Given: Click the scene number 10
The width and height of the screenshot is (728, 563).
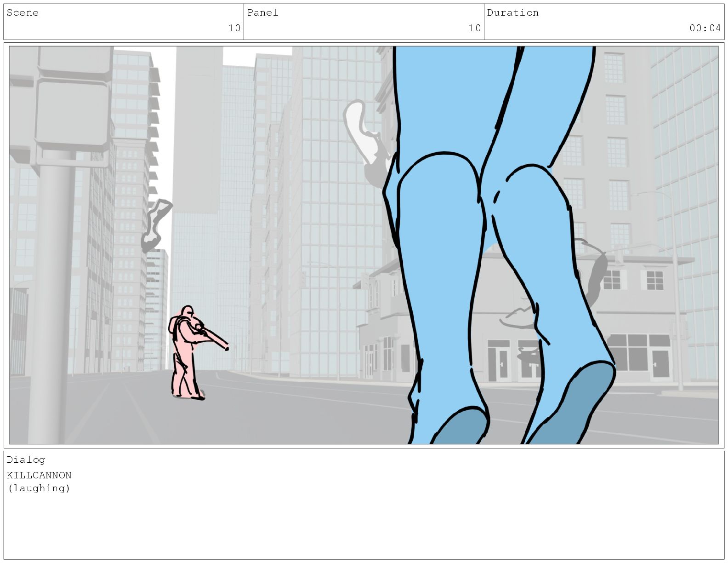Looking at the screenshot, I should click(x=234, y=28).
